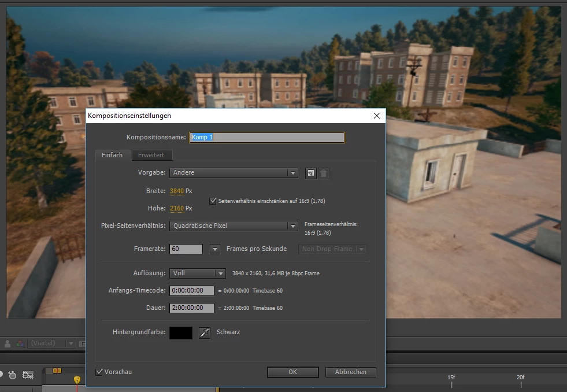This screenshot has width=567, height=392.
Task: Click the Höhe value 2160
Action: tap(177, 208)
